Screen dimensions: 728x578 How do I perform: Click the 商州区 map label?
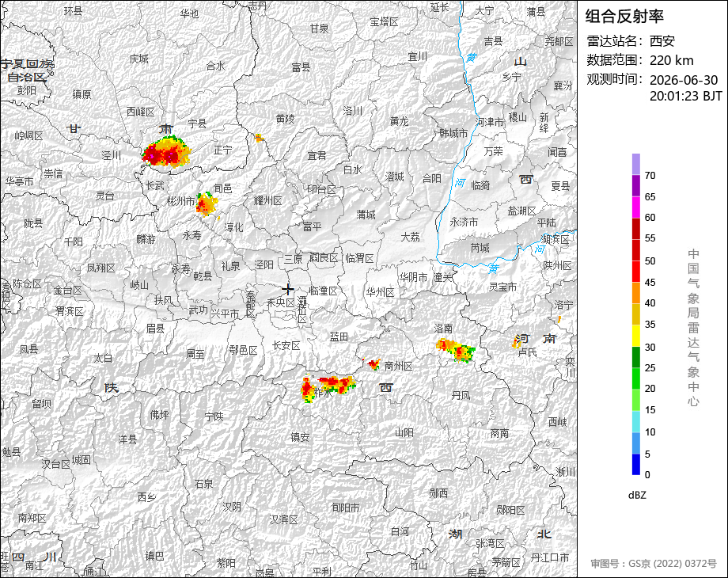[398, 366]
